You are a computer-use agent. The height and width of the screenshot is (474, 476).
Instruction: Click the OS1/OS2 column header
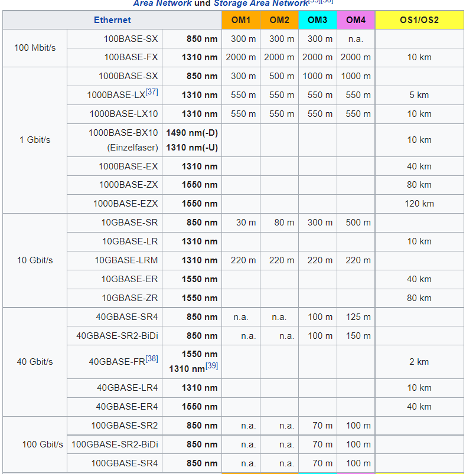pyautogui.click(x=419, y=20)
